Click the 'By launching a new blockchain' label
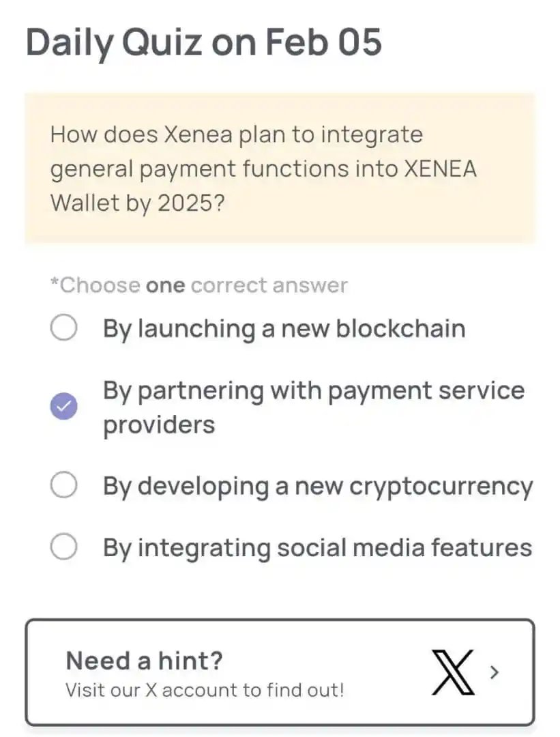Image resolution: width=560 pixels, height=737 pixels. (x=284, y=328)
